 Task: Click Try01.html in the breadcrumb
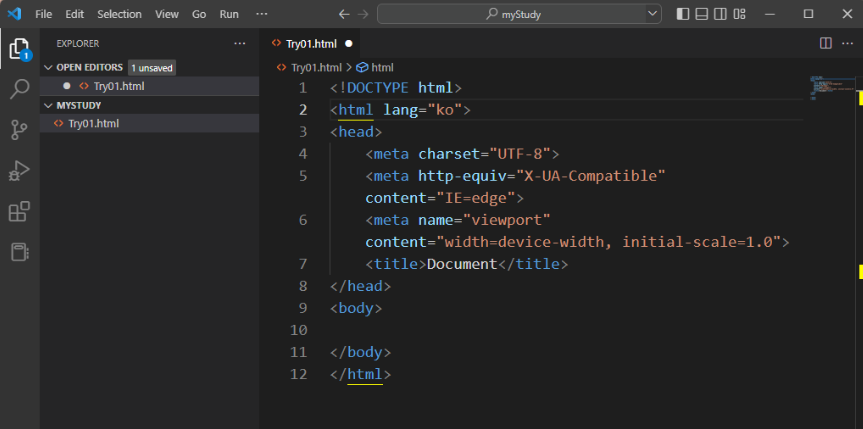pos(316,67)
